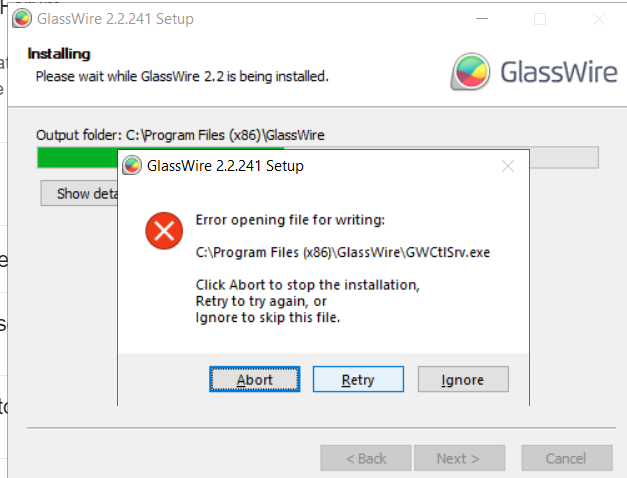Click the error dialog's title bar text

click(225, 166)
